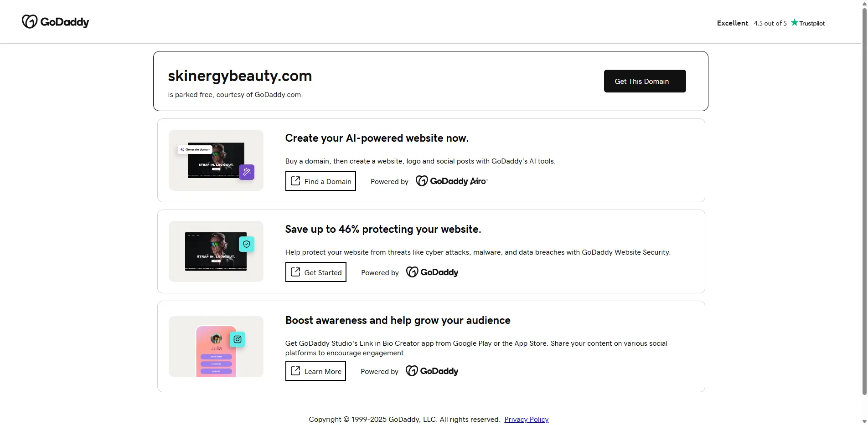Click the external-link icon on Get Started
The height and width of the screenshot is (425, 868).
tap(295, 272)
